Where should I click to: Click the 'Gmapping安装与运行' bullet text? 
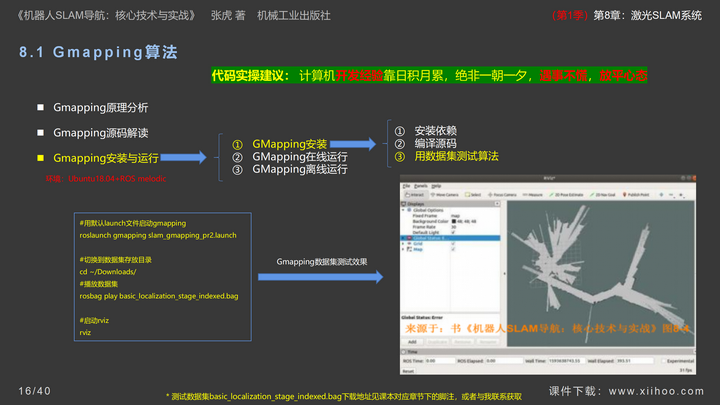pos(106,158)
